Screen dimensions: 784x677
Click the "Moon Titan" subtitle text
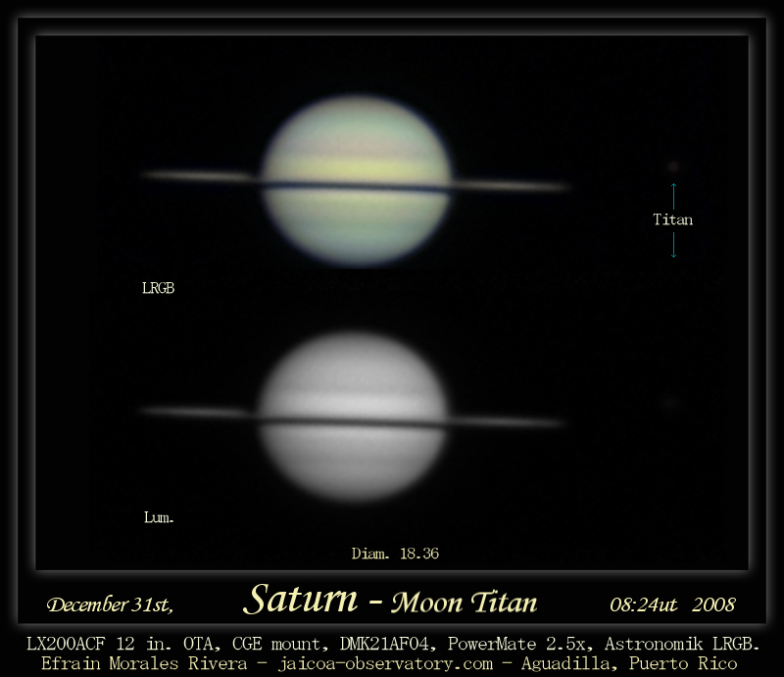(464, 603)
